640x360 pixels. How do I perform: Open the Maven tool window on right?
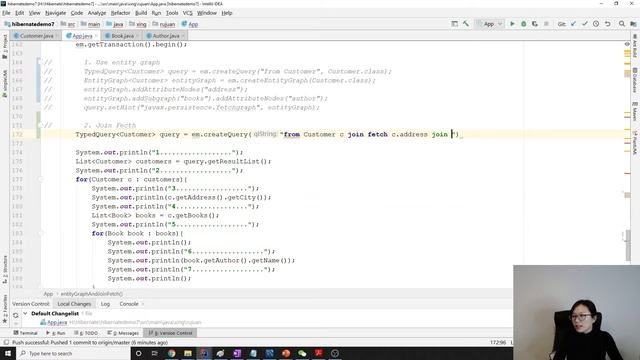click(x=635, y=111)
